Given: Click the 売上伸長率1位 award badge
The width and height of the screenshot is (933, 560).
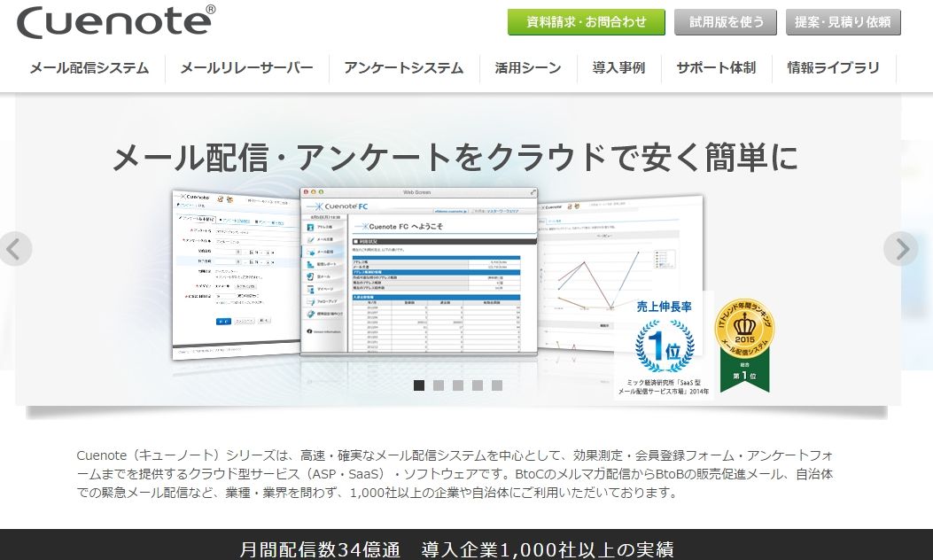Looking at the screenshot, I should point(663,341).
